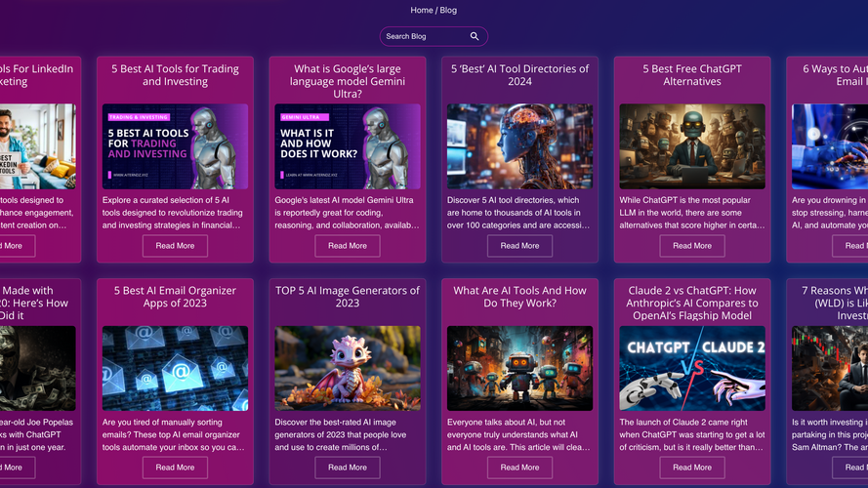868x488 pixels.
Task: Click title '5 Best AI Tools for Trading and Investing'
Action: pyautogui.click(x=175, y=75)
